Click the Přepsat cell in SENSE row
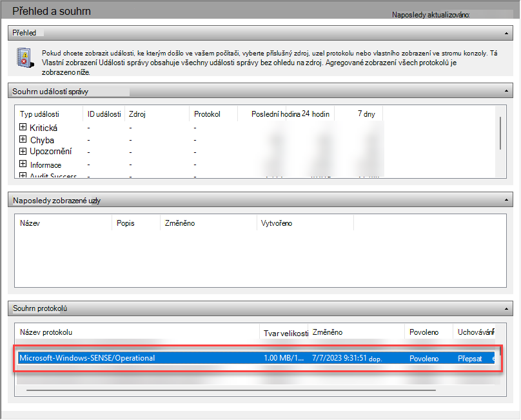The width and height of the screenshot is (521, 420). [x=470, y=359]
